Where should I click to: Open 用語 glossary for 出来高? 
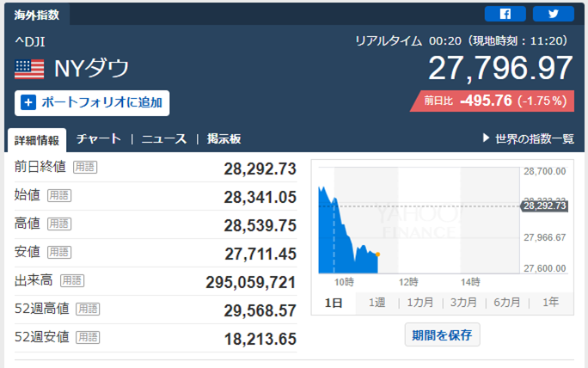click(72, 280)
